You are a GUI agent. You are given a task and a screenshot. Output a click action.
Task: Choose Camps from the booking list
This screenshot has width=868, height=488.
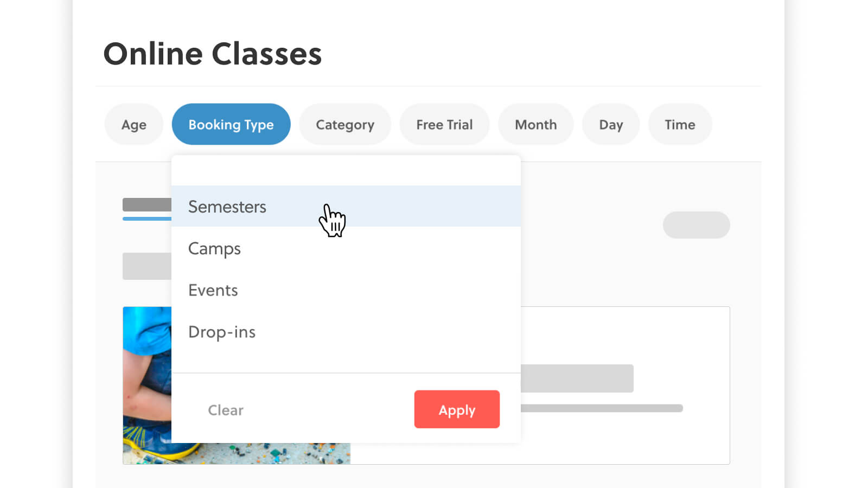tap(214, 248)
